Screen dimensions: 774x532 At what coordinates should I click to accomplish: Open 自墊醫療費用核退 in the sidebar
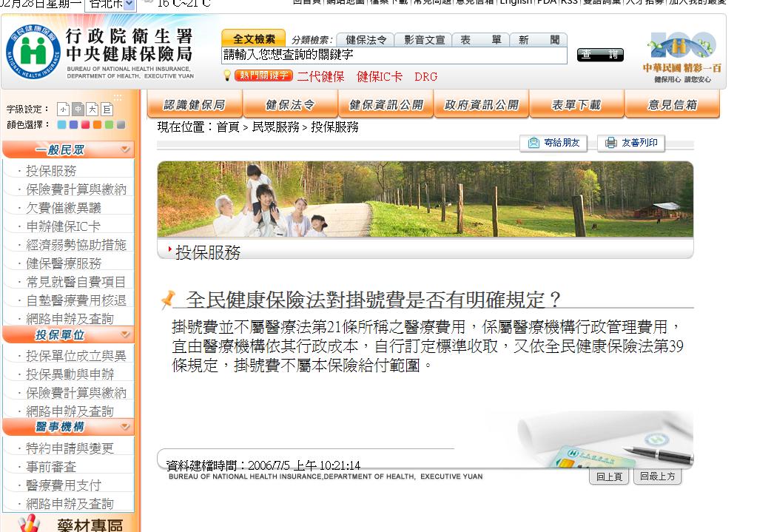pyautogui.click(x=76, y=300)
